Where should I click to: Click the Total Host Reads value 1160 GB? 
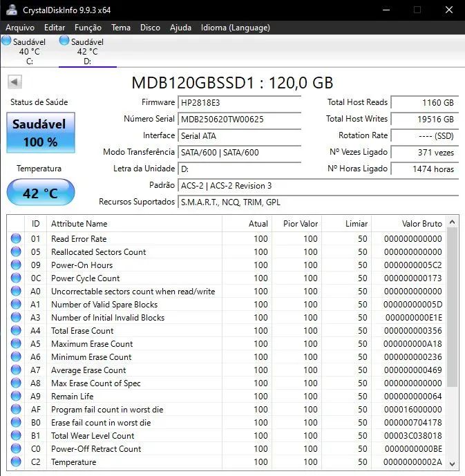click(x=425, y=103)
